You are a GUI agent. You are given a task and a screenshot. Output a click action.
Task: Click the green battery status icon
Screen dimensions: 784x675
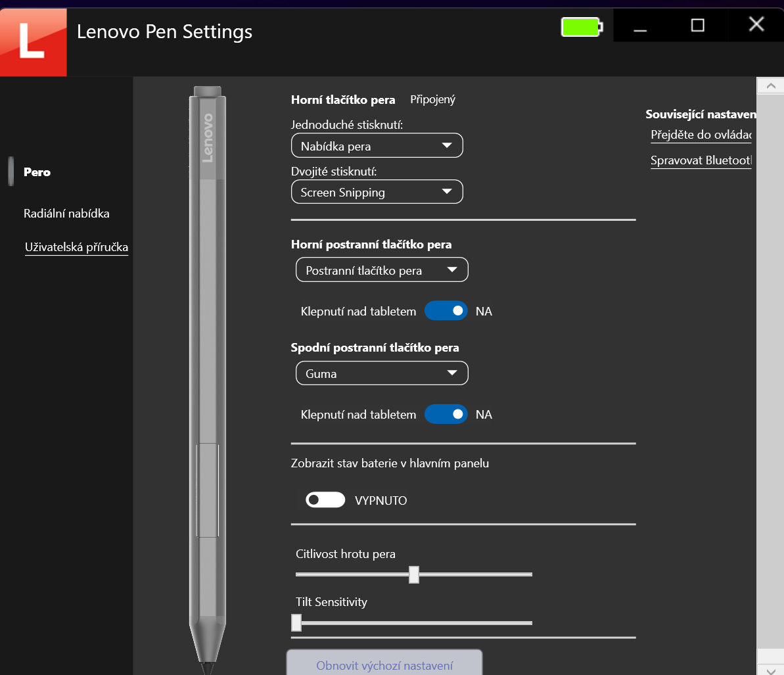pyautogui.click(x=581, y=27)
